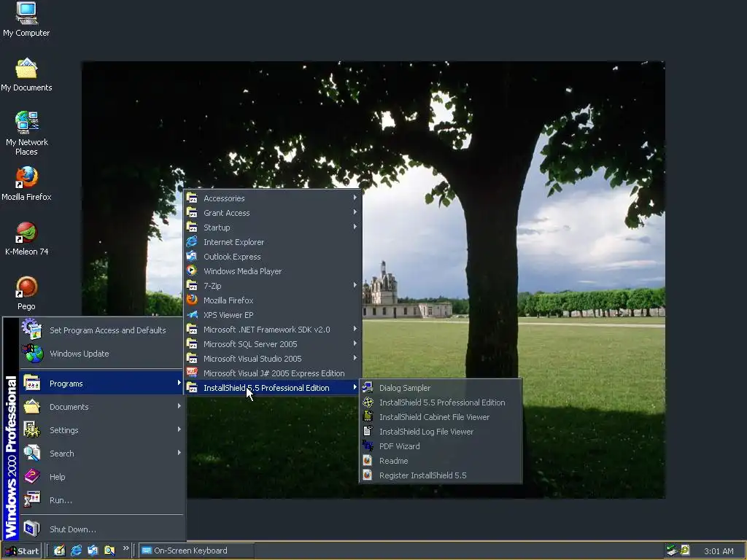
Task: Select Programs in the Start menu
Action: [101, 384]
